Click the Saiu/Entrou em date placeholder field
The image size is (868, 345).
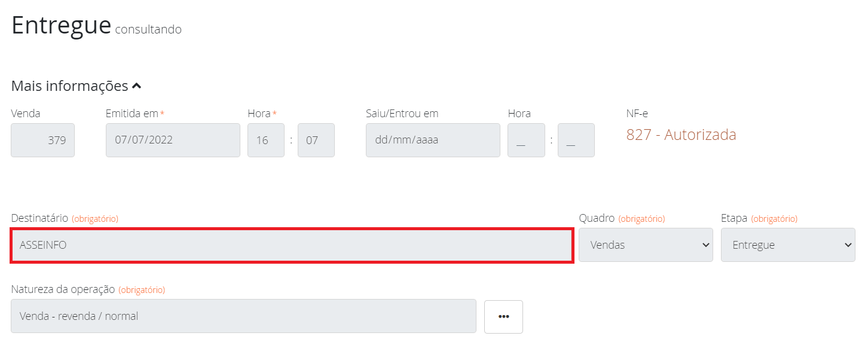(432, 140)
